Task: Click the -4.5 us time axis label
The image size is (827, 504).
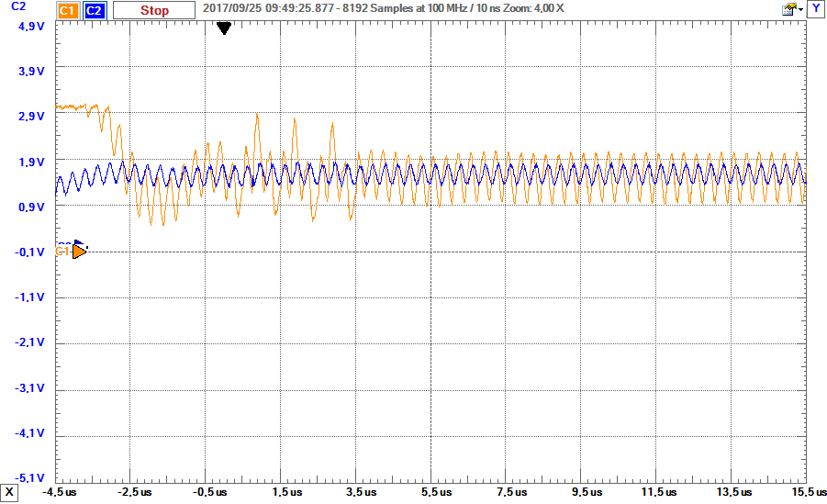Action: pyautogui.click(x=59, y=492)
